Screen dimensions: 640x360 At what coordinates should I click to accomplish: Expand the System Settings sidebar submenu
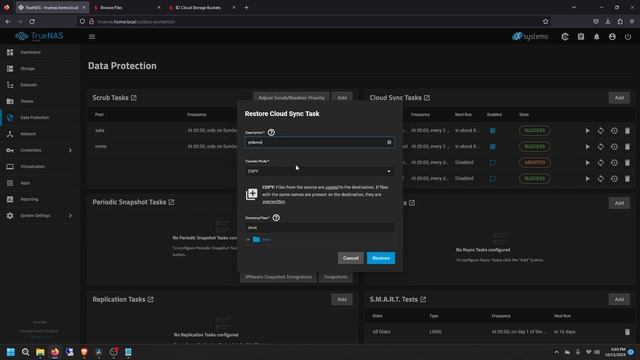click(x=70, y=216)
